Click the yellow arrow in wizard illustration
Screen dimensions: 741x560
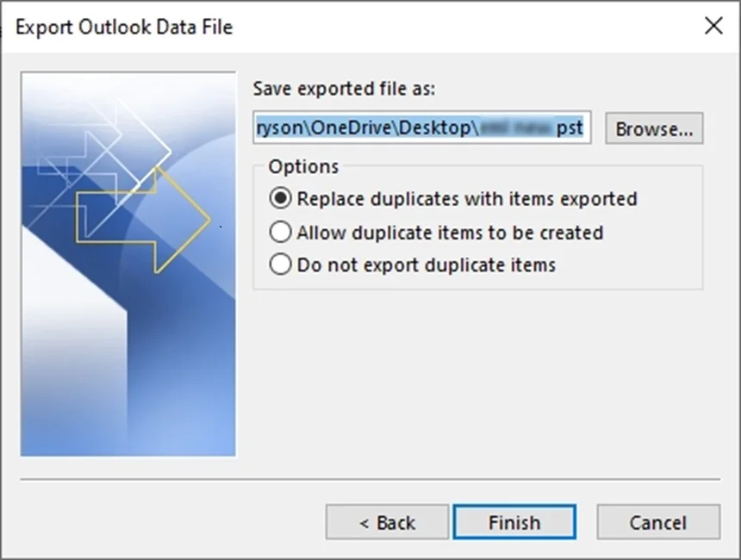click(143, 221)
